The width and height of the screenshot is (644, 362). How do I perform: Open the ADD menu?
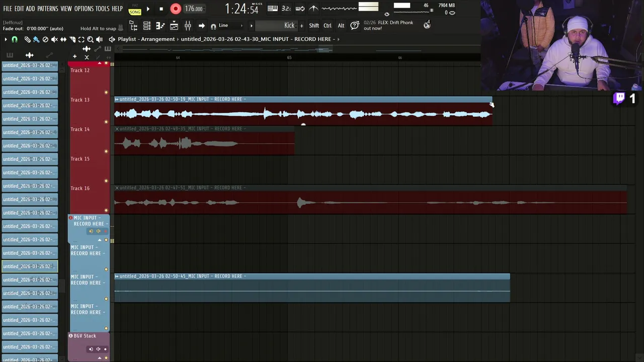pyautogui.click(x=31, y=9)
